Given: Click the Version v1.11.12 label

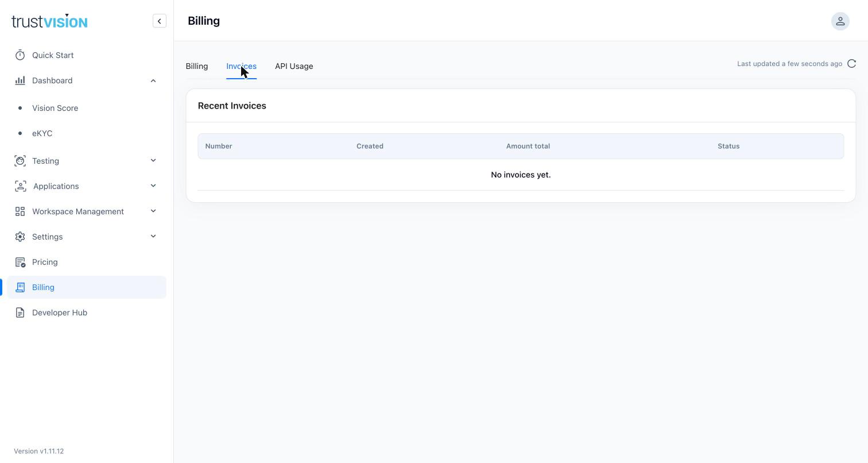Looking at the screenshot, I should tap(39, 451).
